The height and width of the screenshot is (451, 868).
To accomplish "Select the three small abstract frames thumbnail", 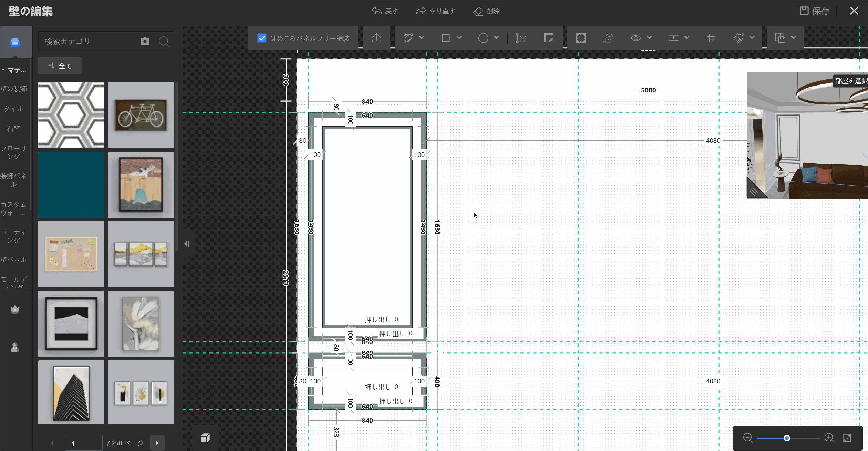I will [141, 392].
